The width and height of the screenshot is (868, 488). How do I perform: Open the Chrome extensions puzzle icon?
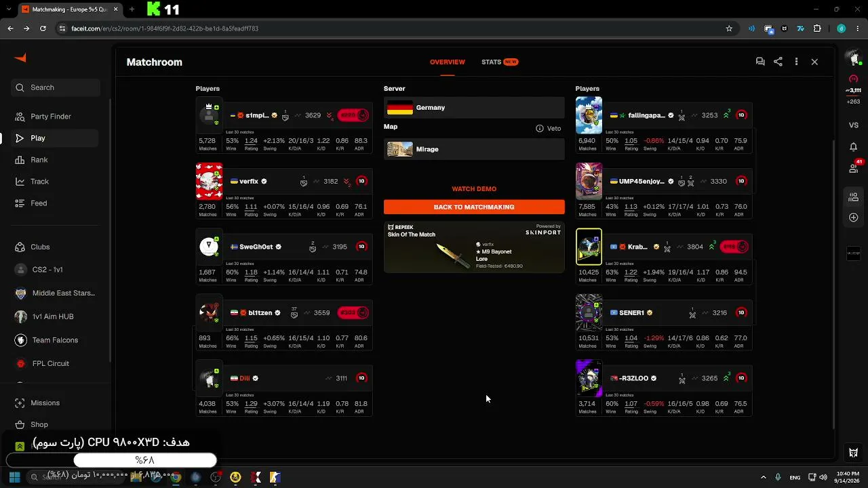coord(816,28)
